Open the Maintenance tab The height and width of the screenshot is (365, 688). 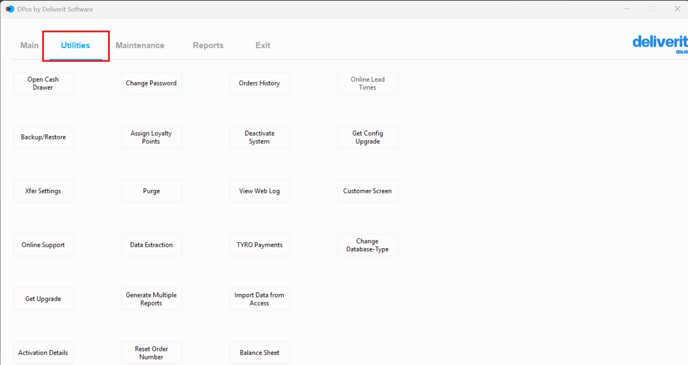[x=140, y=45]
